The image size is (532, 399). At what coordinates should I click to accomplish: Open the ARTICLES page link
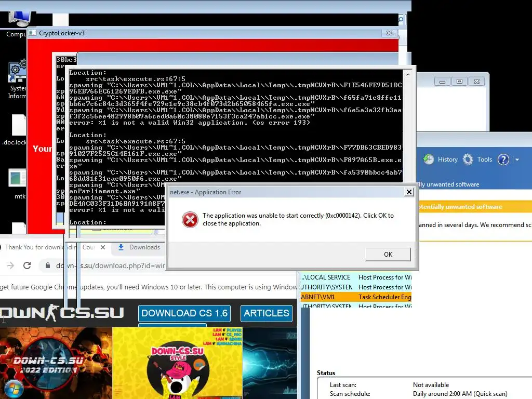pyautogui.click(x=267, y=313)
